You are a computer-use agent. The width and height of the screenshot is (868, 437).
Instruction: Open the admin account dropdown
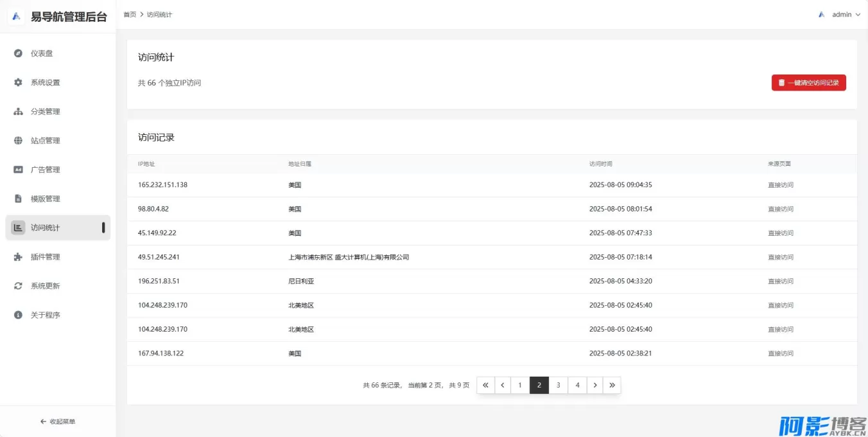tap(841, 14)
